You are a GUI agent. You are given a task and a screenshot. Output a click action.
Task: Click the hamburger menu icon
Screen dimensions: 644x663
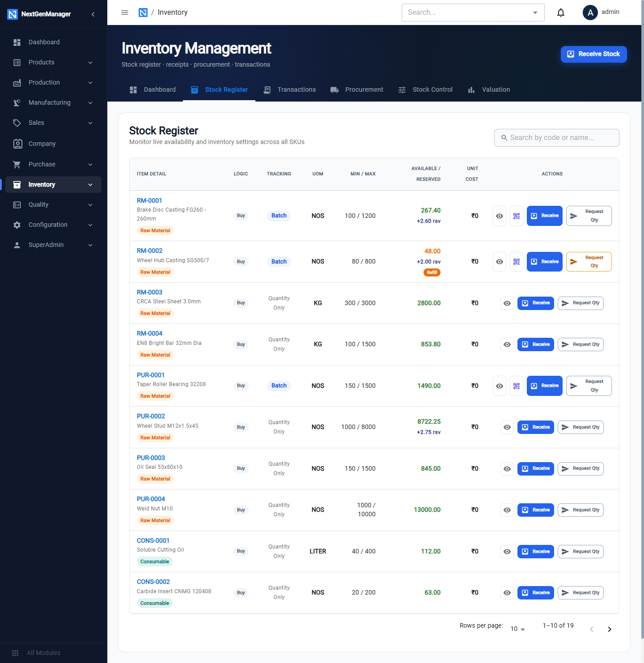tap(125, 13)
